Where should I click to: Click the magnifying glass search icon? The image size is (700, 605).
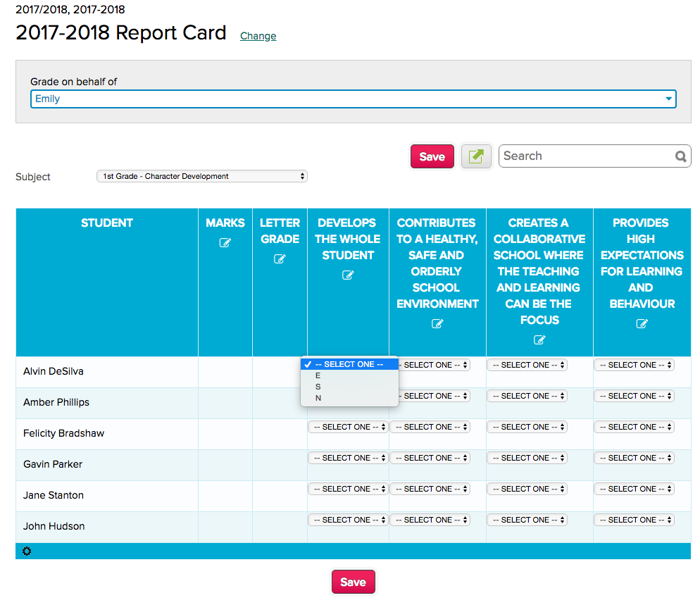coord(680,156)
